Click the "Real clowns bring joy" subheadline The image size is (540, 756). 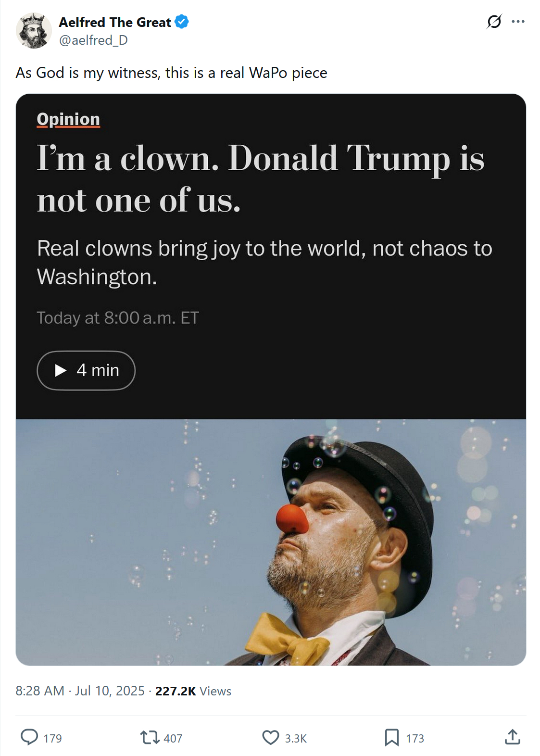click(264, 262)
